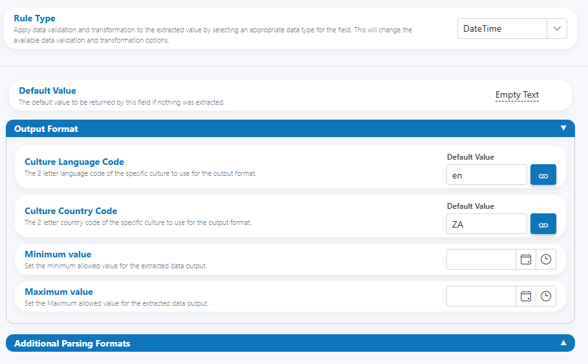Expand the Additional Parsing Formats section
This screenshot has height=364, width=588.
(x=290, y=343)
